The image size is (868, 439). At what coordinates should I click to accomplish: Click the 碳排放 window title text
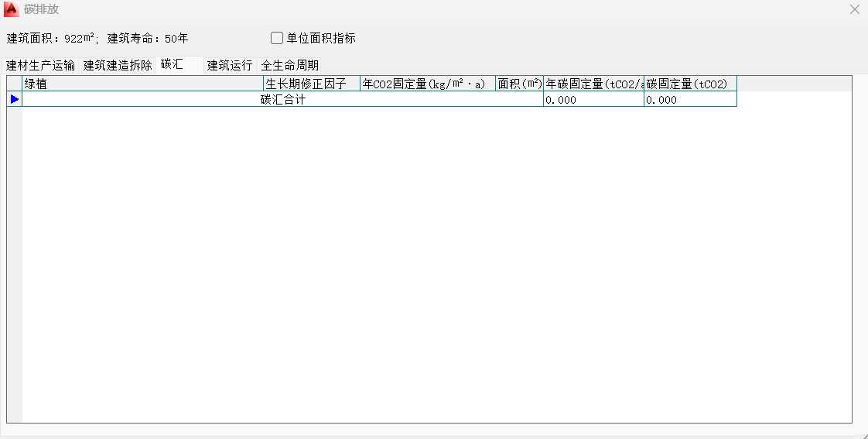(42, 10)
